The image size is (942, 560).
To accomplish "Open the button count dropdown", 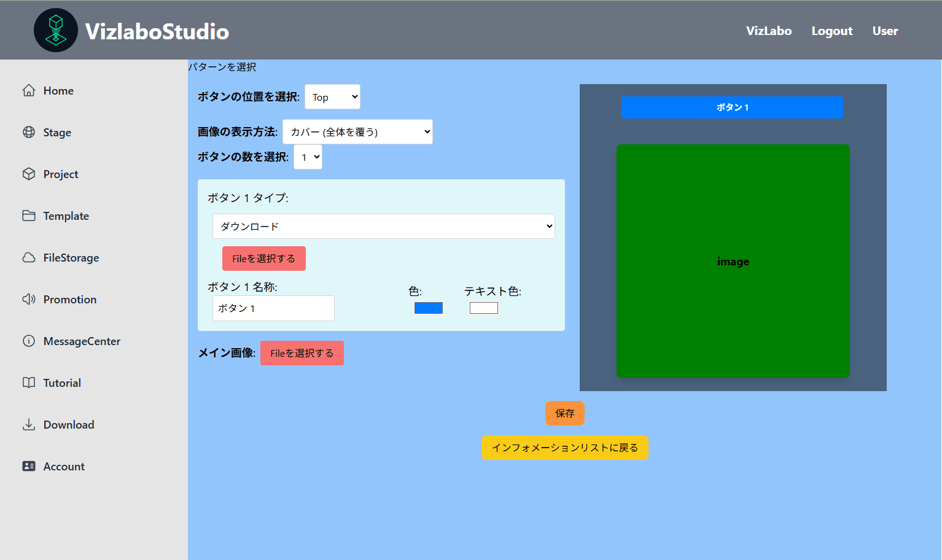I will pyautogui.click(x=308, y=157).
